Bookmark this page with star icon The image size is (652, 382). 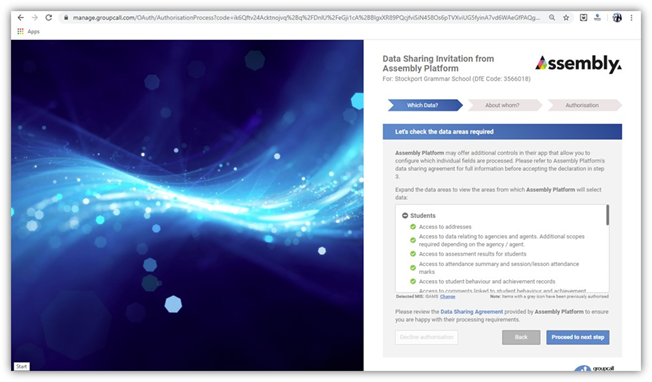[x=566, y=17]
